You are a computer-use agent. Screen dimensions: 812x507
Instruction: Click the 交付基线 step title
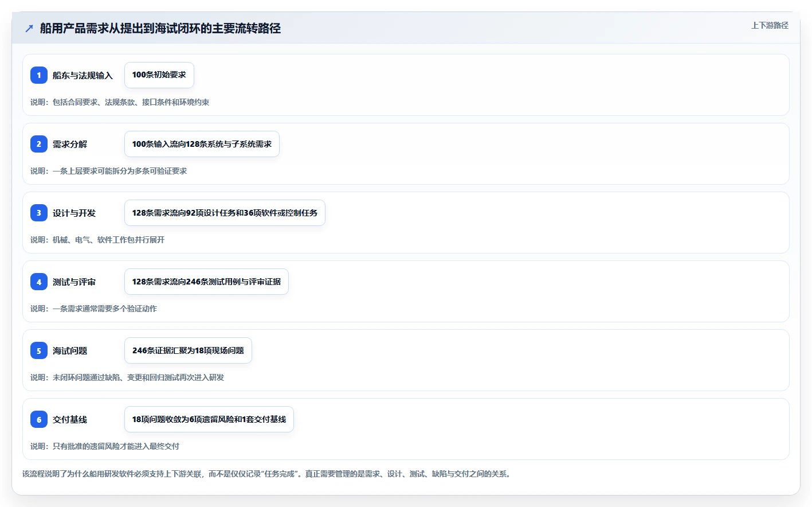point(70,419)
